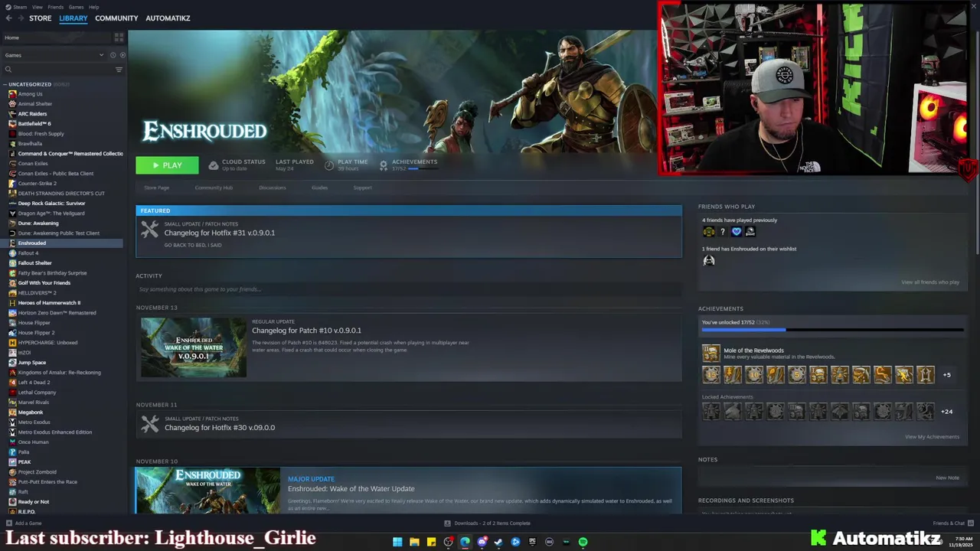
Task: Open the Downloads status bar
Action: tap(488, 523)
